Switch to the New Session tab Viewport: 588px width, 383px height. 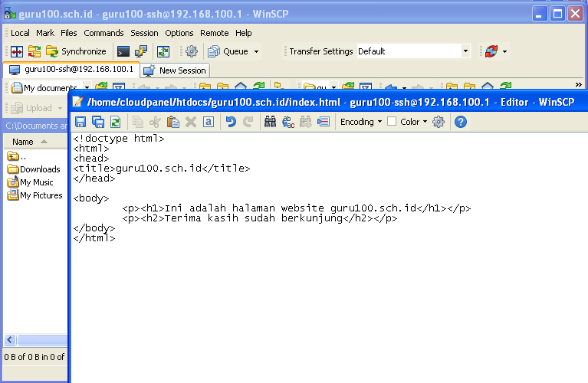(x=176, y=70)
